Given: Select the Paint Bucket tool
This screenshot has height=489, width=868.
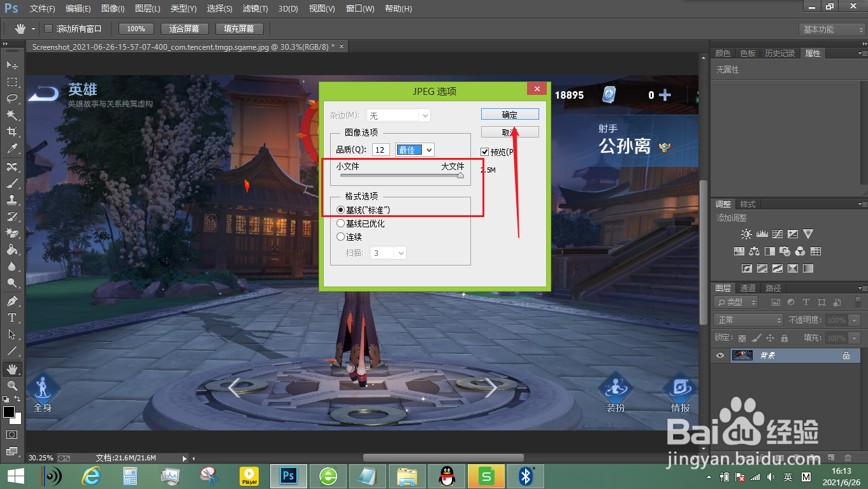Looking at the screenshot, I should pos(12,250).
